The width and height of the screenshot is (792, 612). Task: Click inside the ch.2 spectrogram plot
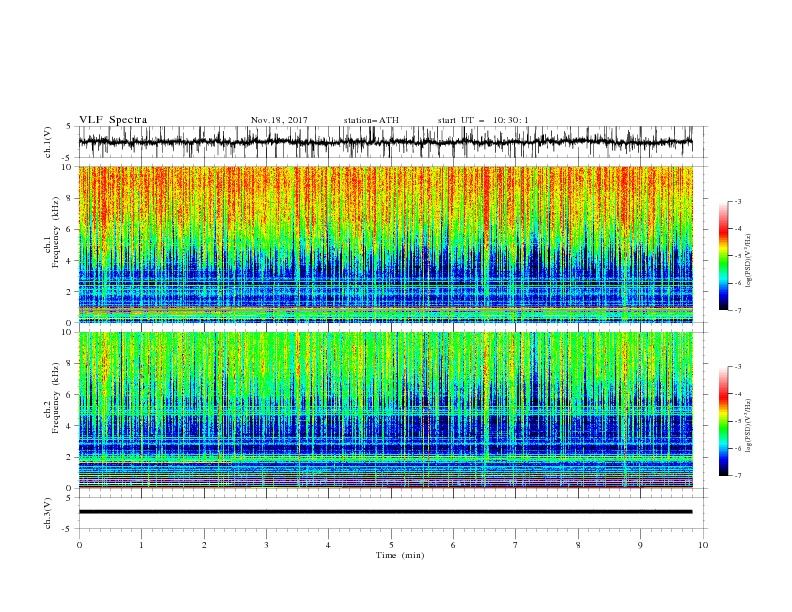[385, 410]
